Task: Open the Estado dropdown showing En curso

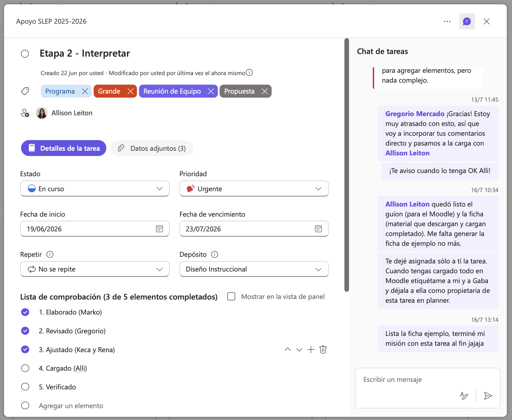Action: tap(95, 189)
